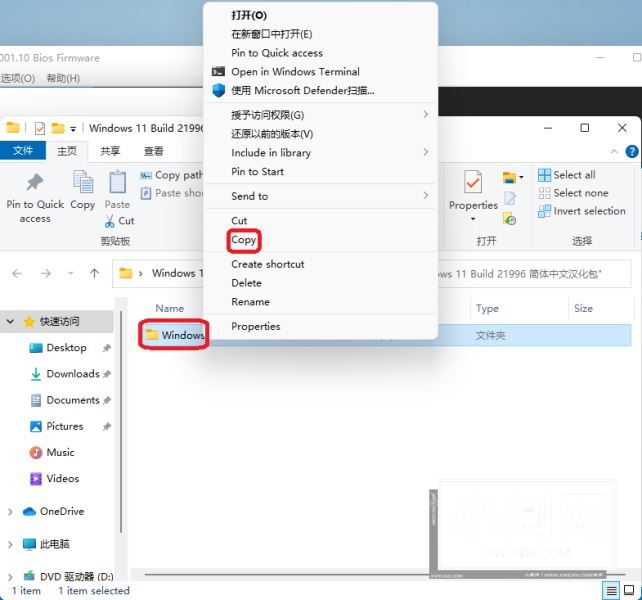Choose 打开(O) in the context menu
Image resolution: width=642 pixels, height=600 pixels.
[x=321, y=16]
